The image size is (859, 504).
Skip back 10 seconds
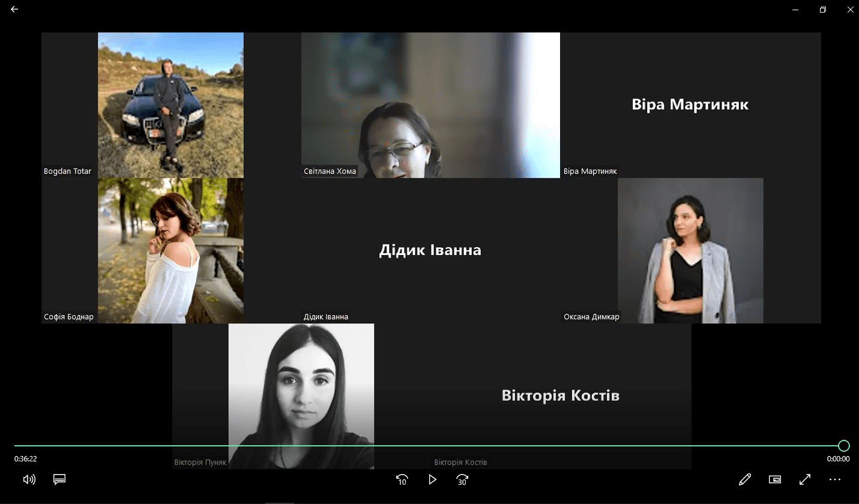[402, 479]
